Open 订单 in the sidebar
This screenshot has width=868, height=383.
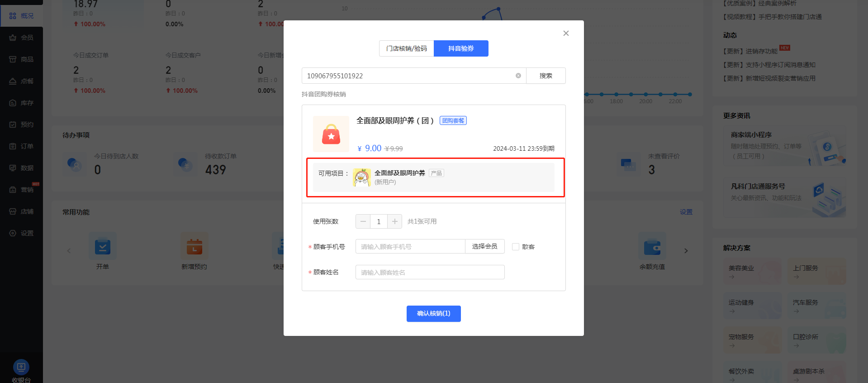click(x=21, y=146)
